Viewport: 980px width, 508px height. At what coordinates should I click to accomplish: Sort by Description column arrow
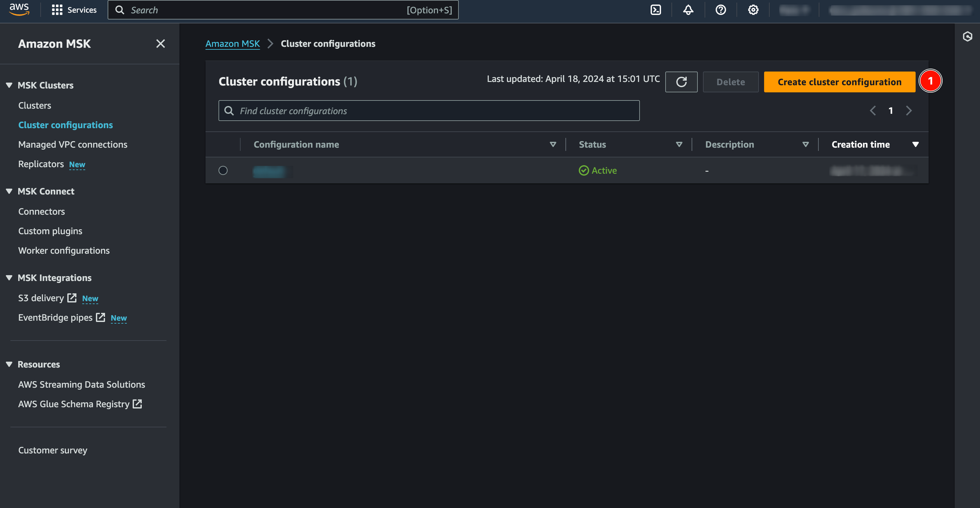coord(805,145)
